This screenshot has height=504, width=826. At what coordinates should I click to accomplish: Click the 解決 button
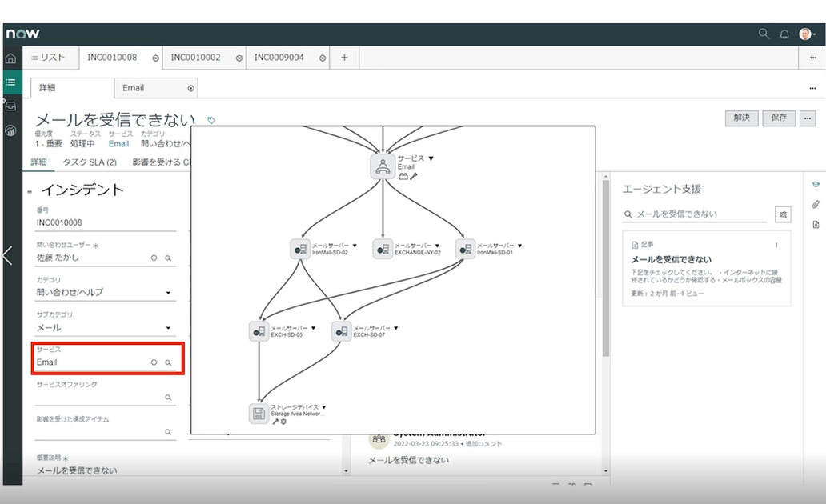click(x=741, y=118)
